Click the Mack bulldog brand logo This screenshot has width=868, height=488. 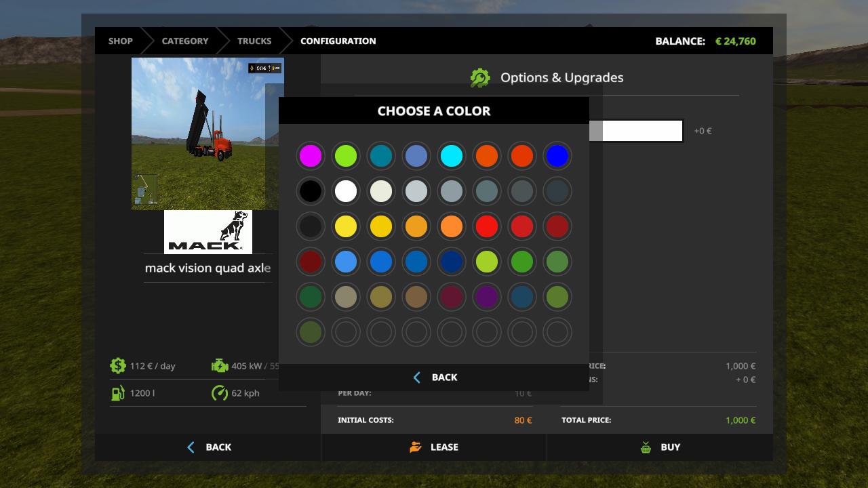tap(208, 232)
